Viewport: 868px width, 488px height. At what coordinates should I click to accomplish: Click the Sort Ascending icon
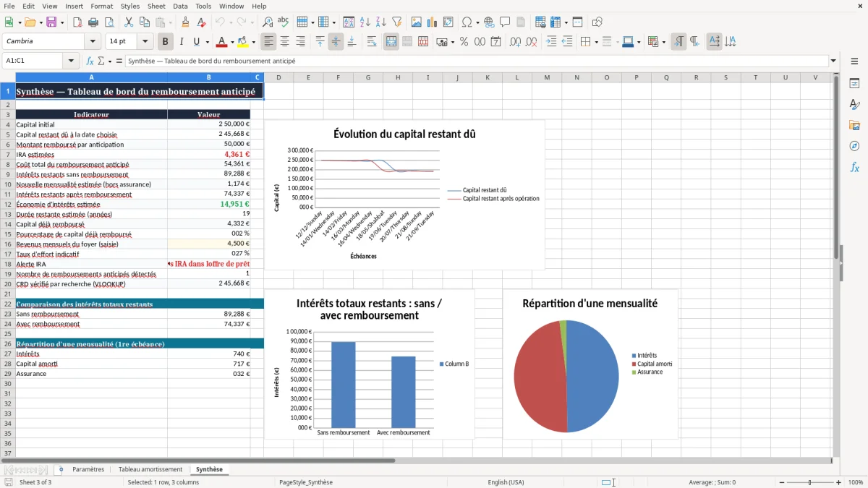pyautogui.click(x=365, y=22)
